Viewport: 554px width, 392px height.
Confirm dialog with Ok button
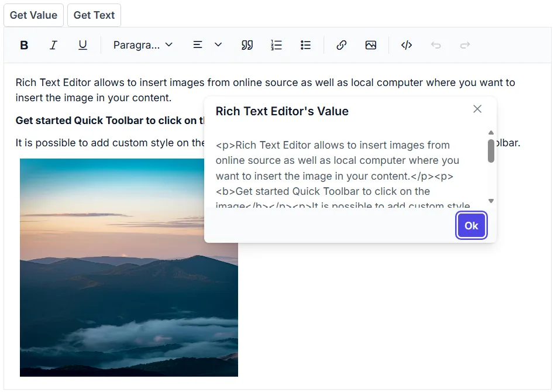pos(472,225)
